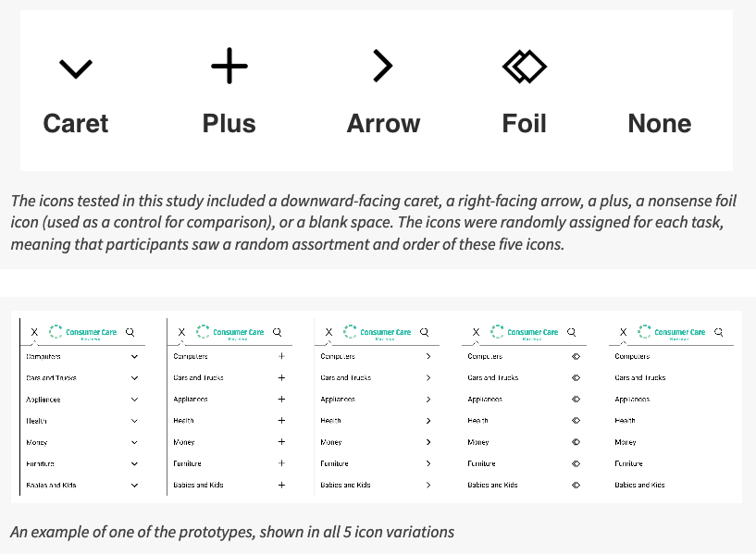Click the X icon in the foil prototype
The width and height of the screenshot is (756, 554).
click(476, 332)
